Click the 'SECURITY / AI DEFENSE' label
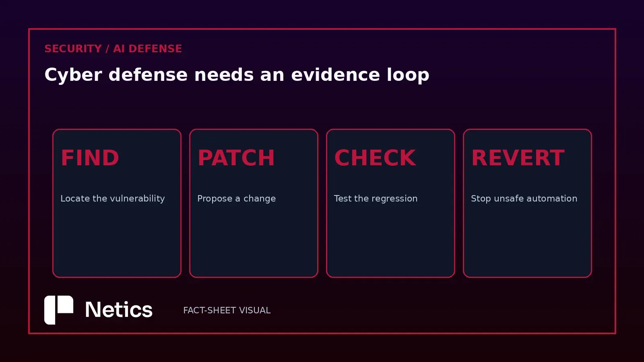The image size is (644, 362). click(x=113, y=49)
